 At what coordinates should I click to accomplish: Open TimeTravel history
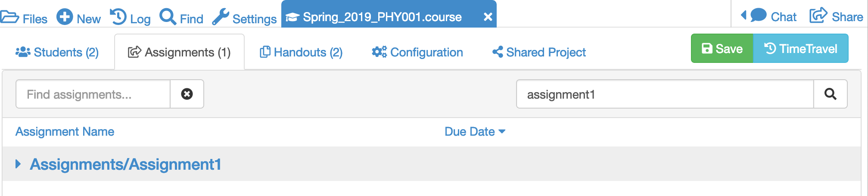800,49
